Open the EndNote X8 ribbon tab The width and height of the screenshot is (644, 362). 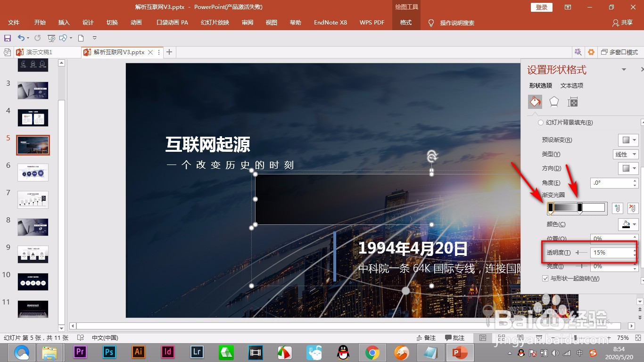[x=330, y=22]
